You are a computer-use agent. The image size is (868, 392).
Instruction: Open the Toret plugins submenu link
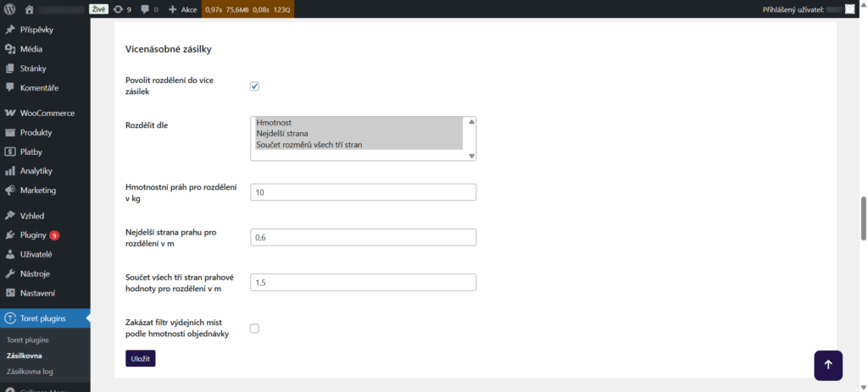[28, 340]
